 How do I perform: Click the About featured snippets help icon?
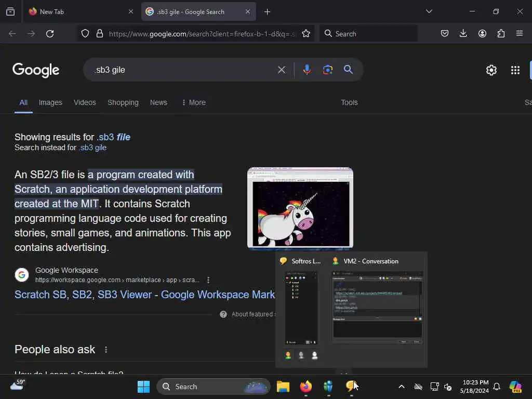[x=223, y=314]
